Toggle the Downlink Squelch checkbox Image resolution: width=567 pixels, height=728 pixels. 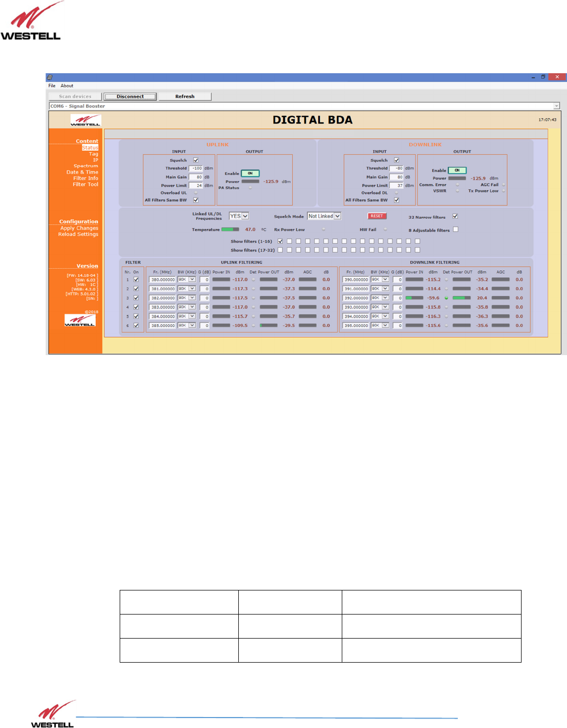(397, 160)
